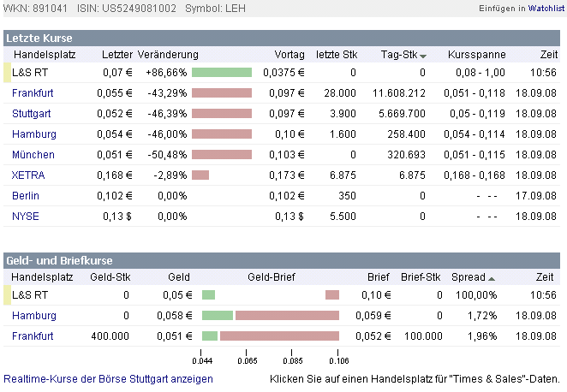This screenshot has width=567, height=392.
Task: Select the München trading venue
Action: pyautogui.click(x=33, y=155)
